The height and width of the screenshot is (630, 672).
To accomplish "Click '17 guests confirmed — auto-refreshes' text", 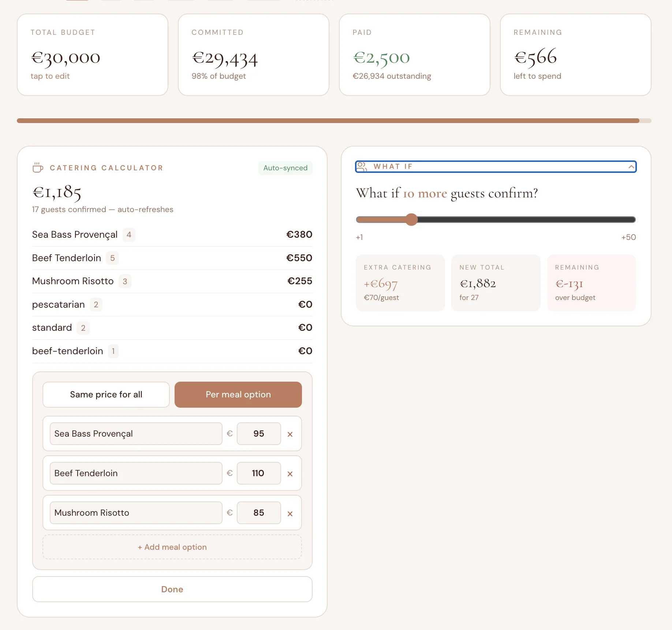I will click(103, 210).
